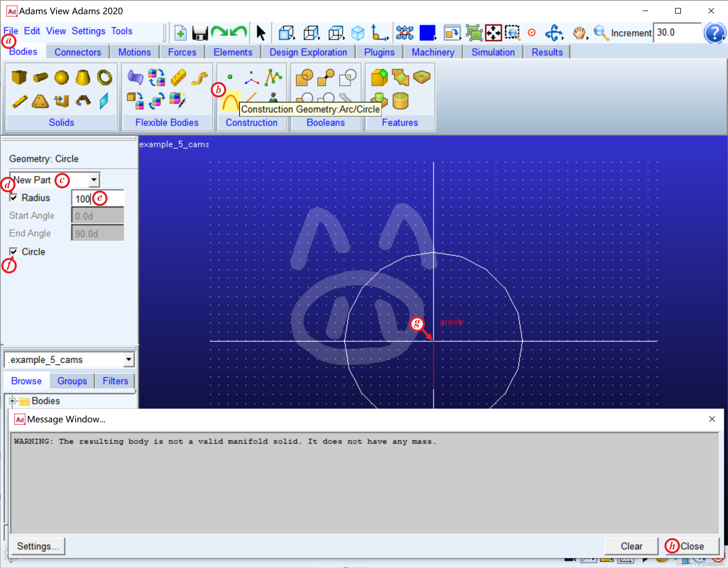Pick the Polyline construction tool

click(273, 77)
